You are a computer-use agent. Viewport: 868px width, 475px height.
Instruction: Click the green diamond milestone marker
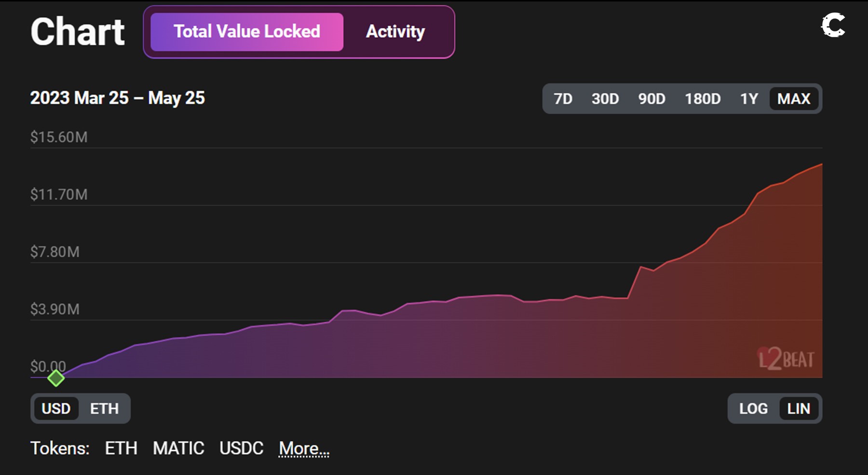click(56, 378)
